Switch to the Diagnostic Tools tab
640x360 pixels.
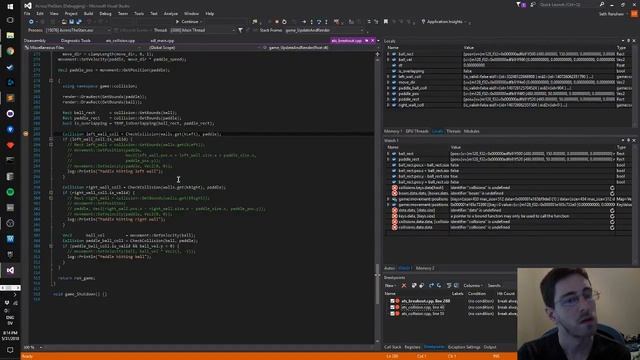pyautogui.click(x=76, y=41)
